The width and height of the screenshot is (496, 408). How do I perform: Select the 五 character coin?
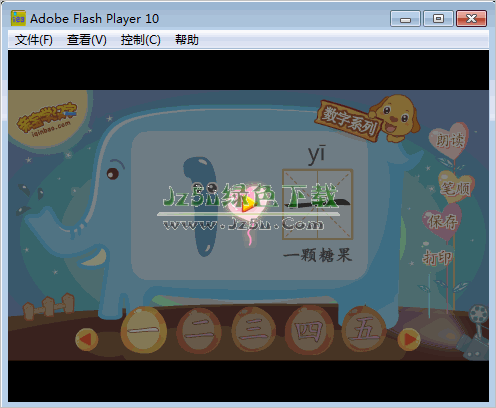point(364,330)
